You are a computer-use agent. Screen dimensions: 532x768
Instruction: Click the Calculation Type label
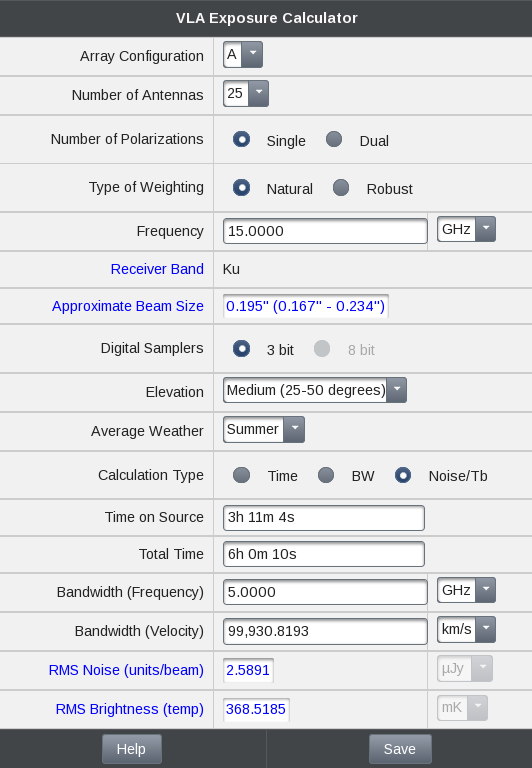[x=151, y=475]
